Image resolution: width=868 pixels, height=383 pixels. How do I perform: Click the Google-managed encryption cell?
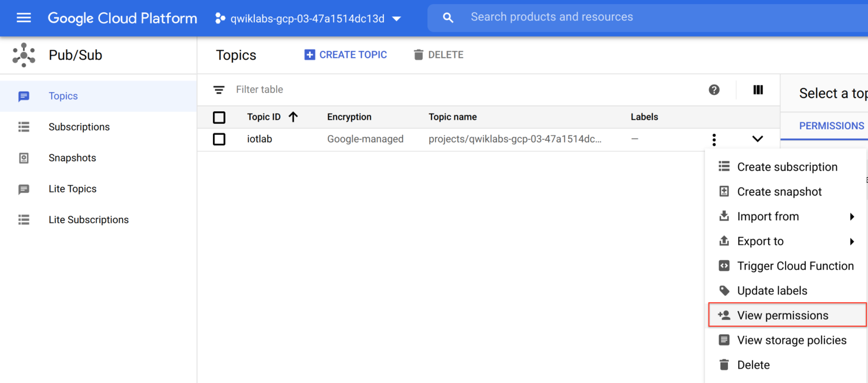[365, 139]
